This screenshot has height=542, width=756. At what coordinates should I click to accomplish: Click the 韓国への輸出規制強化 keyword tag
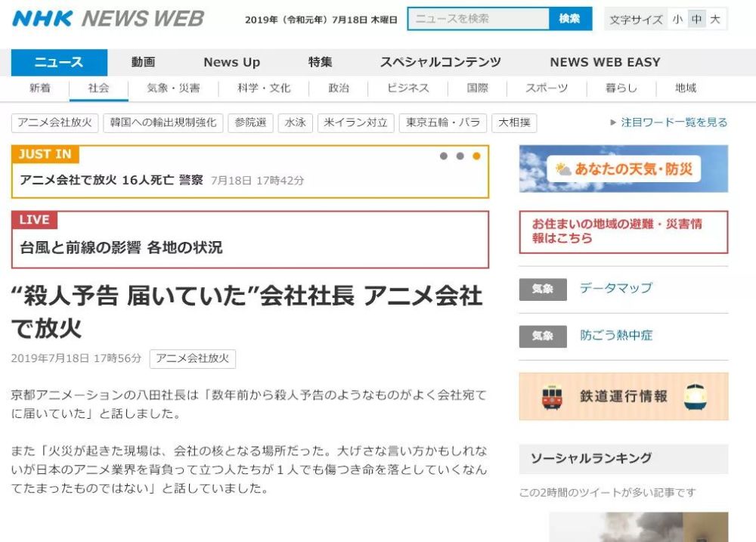coord(163,123)
